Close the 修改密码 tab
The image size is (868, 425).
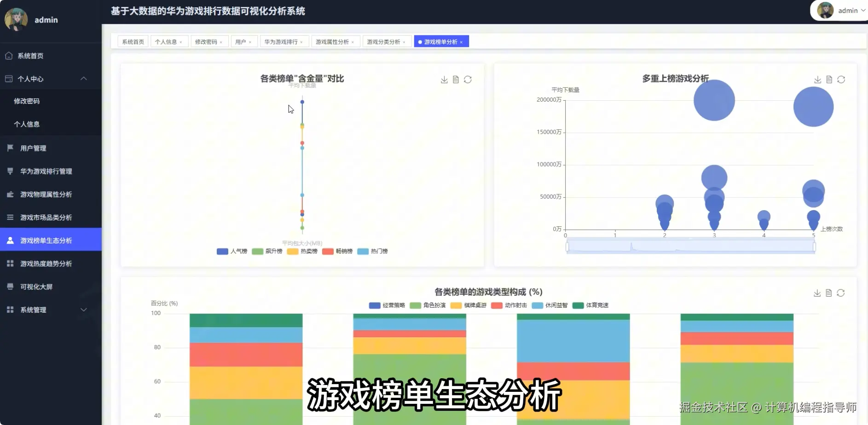click(221, 42)
